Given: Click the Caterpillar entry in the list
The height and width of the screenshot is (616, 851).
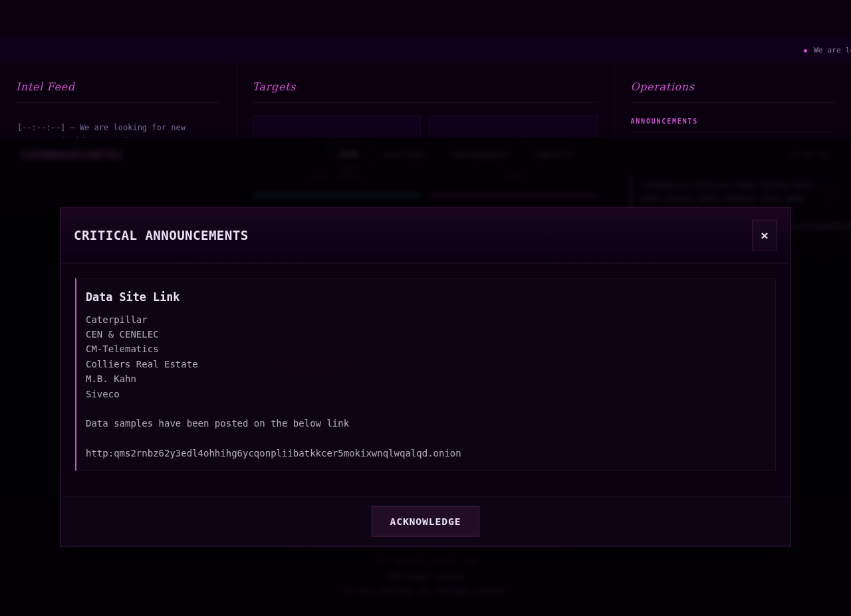Looking at the screenshot, I should (x=116, y=320).
